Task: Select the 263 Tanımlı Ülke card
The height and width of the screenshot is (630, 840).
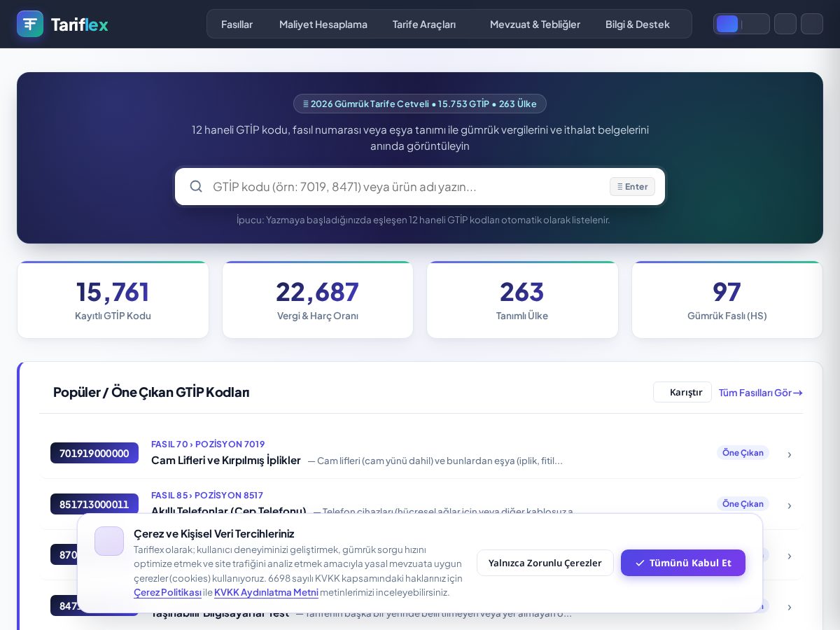Action: point(522,300)
